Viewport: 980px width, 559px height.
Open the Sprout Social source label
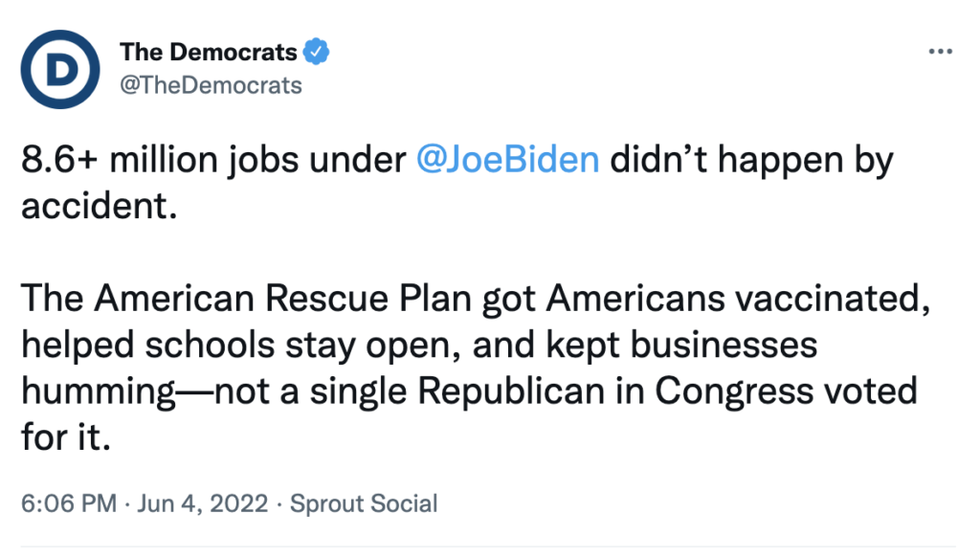(x=363, y=503)
